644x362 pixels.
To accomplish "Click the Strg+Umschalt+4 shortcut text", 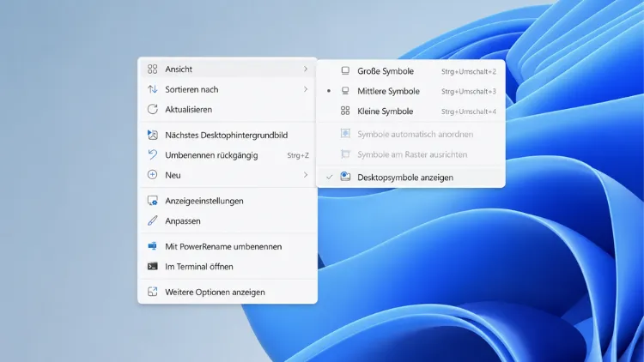I will [x=469, y=112].
